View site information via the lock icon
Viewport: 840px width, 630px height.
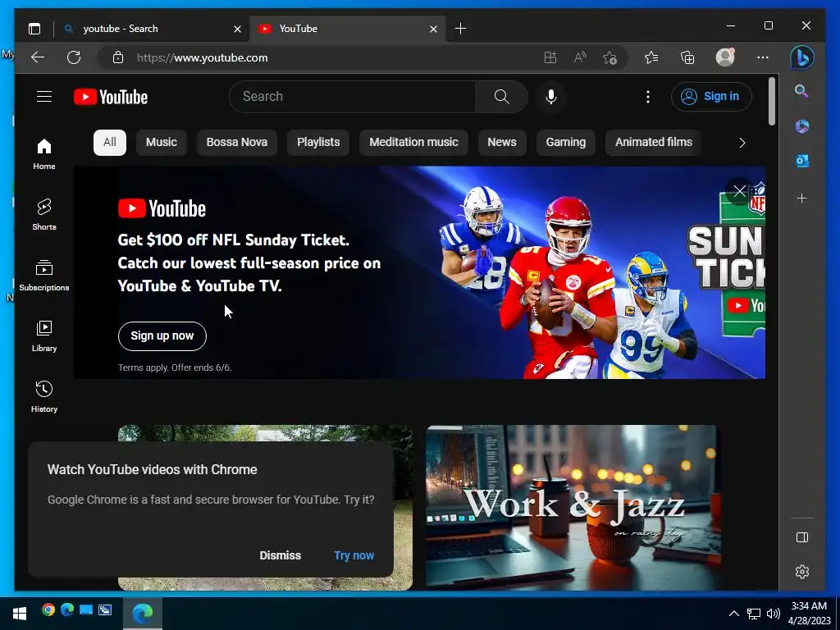click(118, 57)
